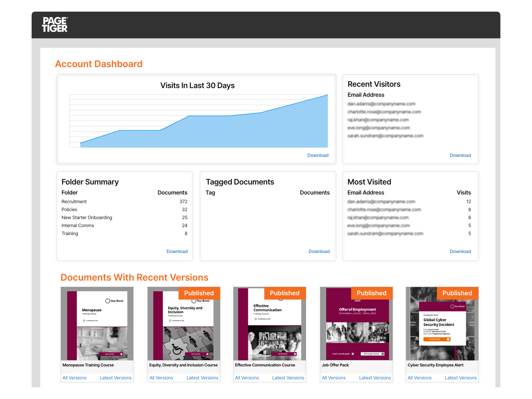
Task: Download the Tagged Documents data
Action: 319,251
